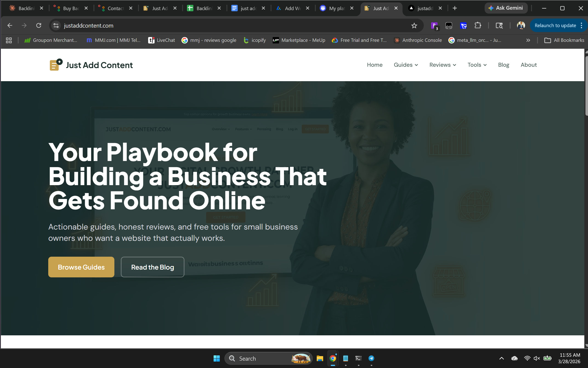Click the Read the Blog button
Viewport: 588px width, 368px height.
(153, 267)
